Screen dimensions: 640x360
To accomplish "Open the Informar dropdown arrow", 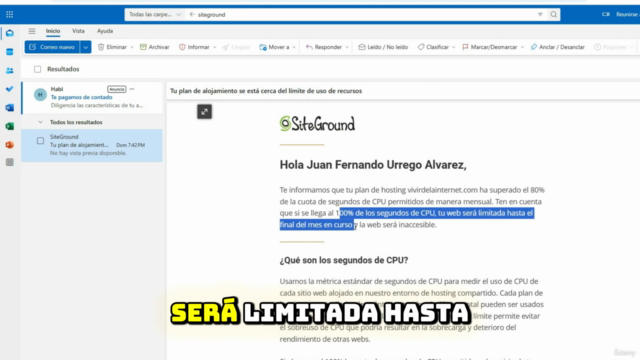I will pos(214,47).
